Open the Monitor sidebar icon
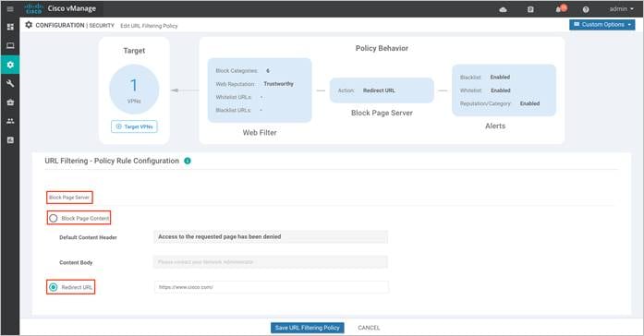Screen dimensions: 644x336 click(10, 45)
